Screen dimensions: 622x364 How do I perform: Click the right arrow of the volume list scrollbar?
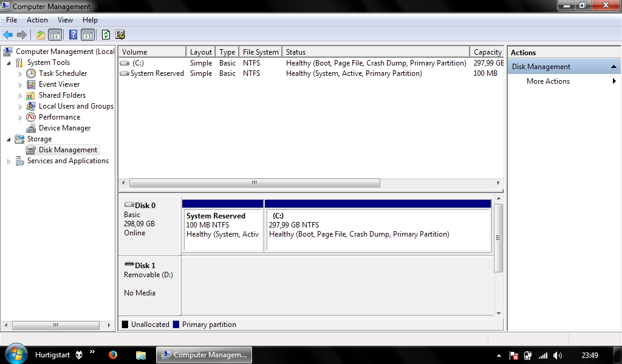(x=499, y=183)
